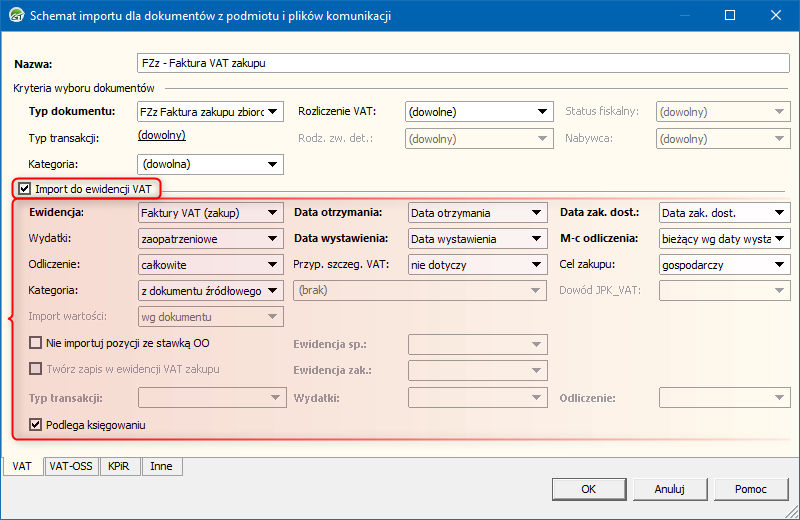Open the Data otrzymania dropdown
Image resolution: width=800 pixels, height=520 pixels.
478,213
